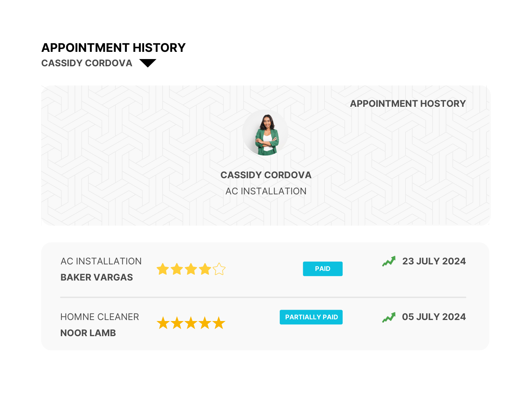Screen dimensions: 532x411
Task: Click the PARTIALLY PAID status badge
Action: point(311,317)
